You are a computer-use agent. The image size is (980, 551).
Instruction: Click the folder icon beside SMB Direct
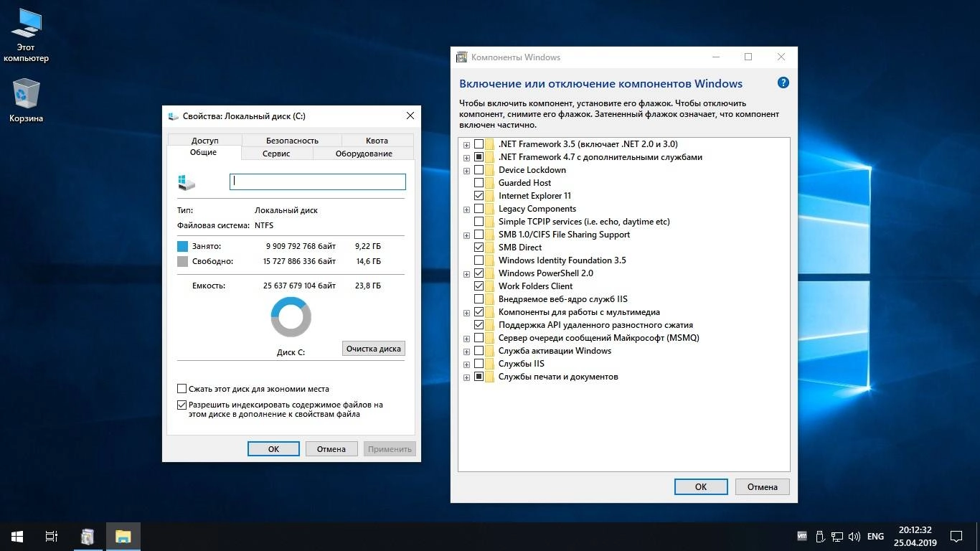(x=490, y=248)
